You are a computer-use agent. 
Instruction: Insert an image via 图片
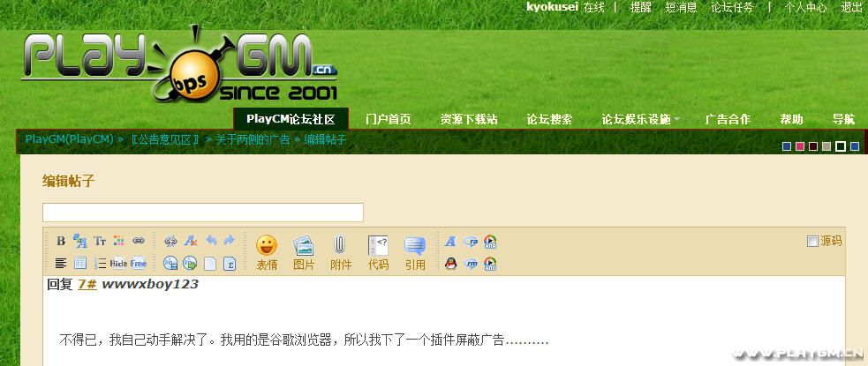(x=304, y=251)
